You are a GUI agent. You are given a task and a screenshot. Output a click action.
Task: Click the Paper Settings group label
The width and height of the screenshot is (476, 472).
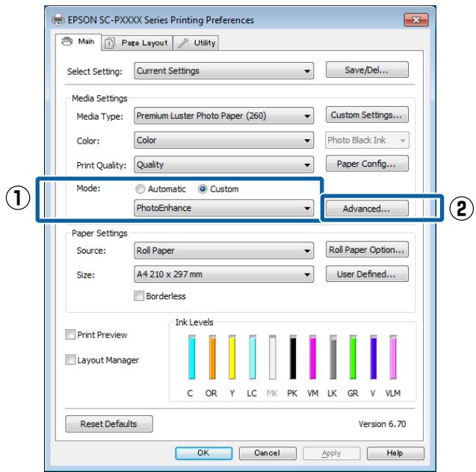click(99, 233)
